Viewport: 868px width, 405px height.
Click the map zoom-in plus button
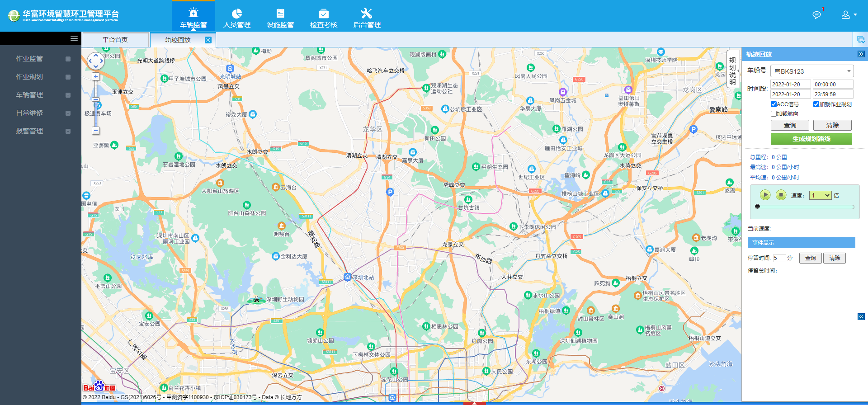point(96,77)
